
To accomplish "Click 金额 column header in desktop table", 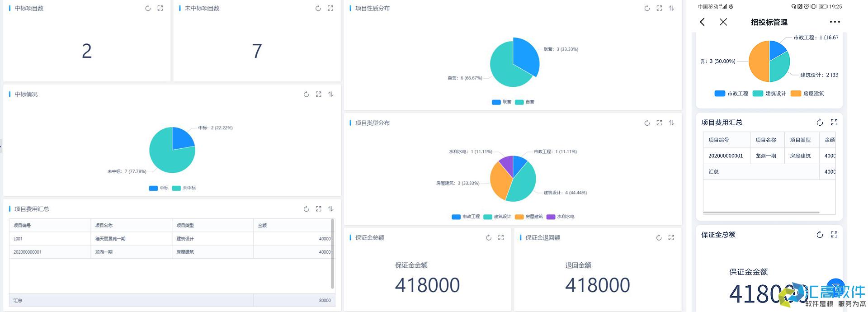I will (292, 225).
